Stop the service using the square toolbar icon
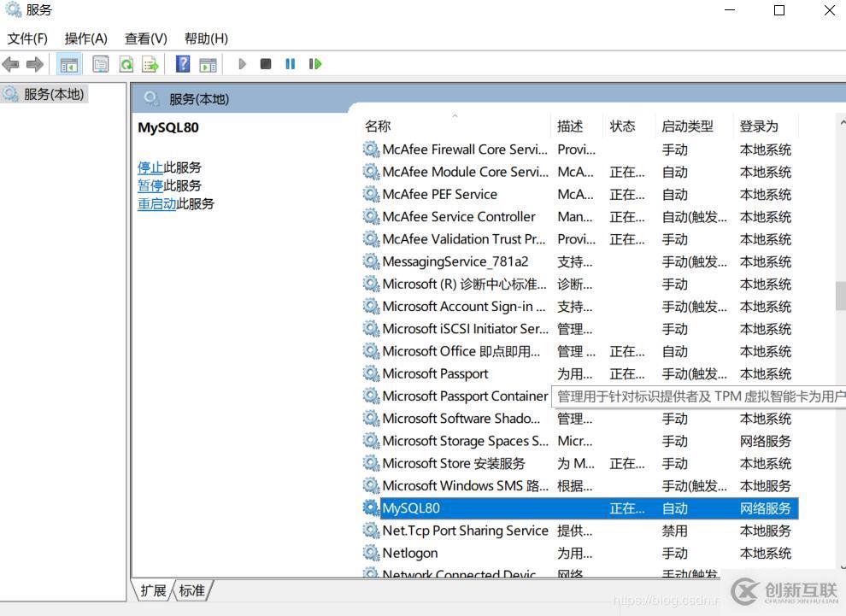 pyautogui.click(x=265, y=63)
